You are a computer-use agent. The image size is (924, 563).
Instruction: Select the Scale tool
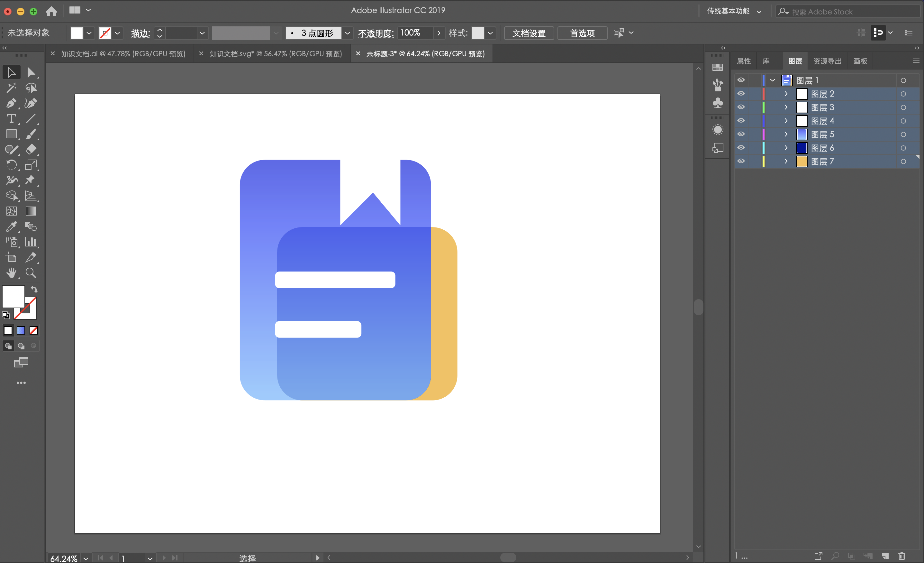31,165
